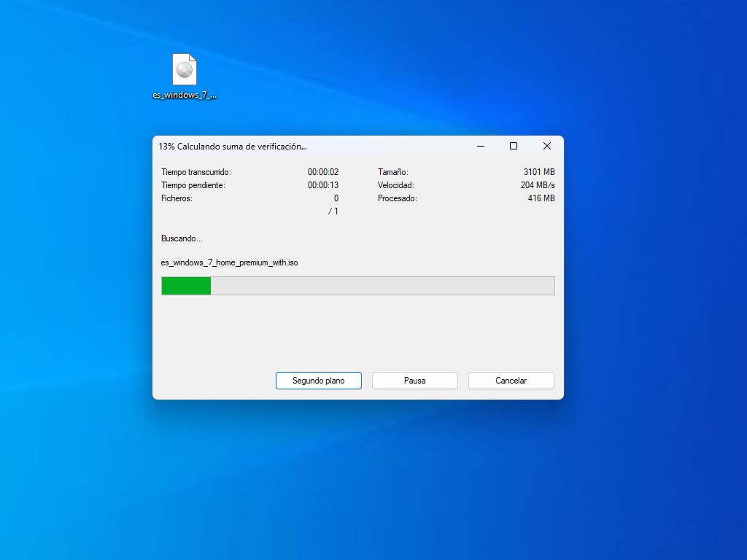Image resolution: width=747 pixels, height=560 pixels.
Task: Close the checksum progress dialog
Action: tap(547, 146)
